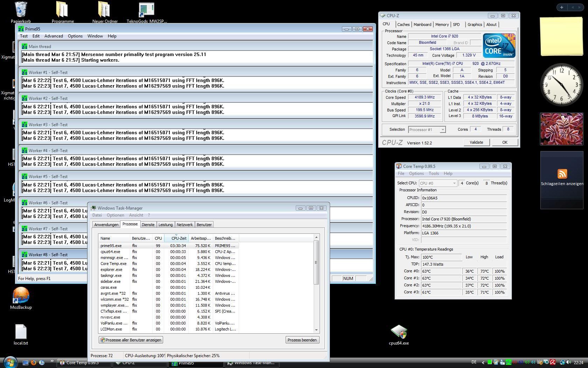
Task: Open the Window menu in Prime95
Action: [x=95, y=36]
